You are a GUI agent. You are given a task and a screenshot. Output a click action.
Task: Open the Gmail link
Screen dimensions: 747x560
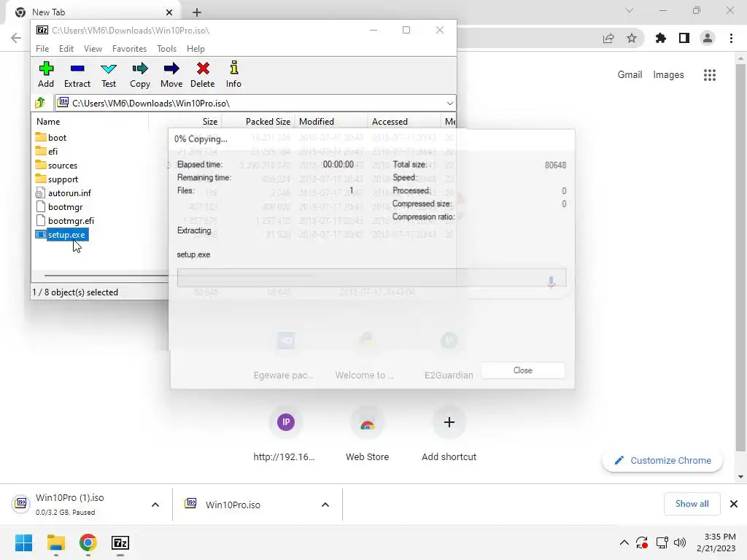pyautogui.click(x=630, y=75)
